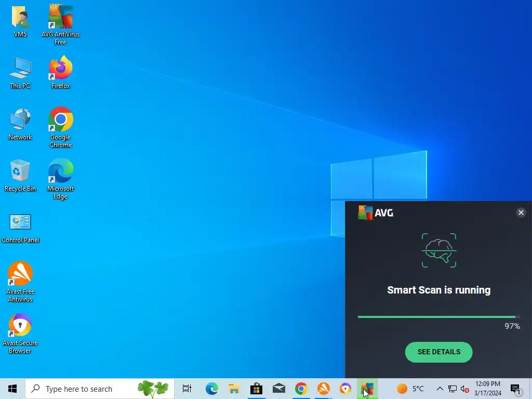
Task: Click the AVG logo in the popup
Action: click(376, 212)
